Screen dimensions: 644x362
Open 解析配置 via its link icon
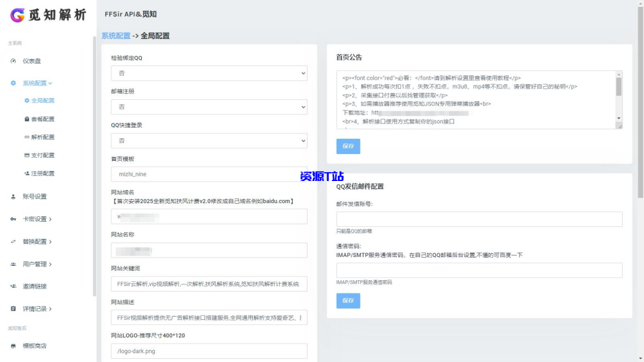pos(26,137)
